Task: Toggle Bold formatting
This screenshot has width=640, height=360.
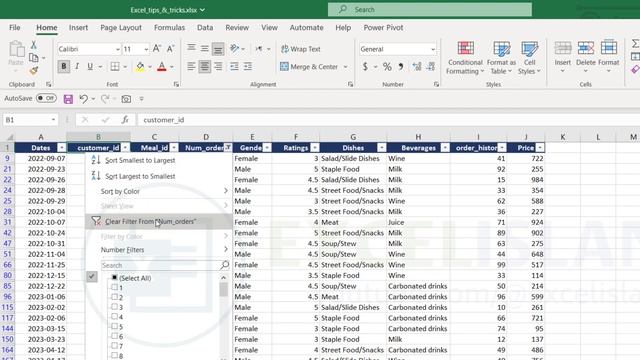Action: pyautogui.click(x=64, y=66)
